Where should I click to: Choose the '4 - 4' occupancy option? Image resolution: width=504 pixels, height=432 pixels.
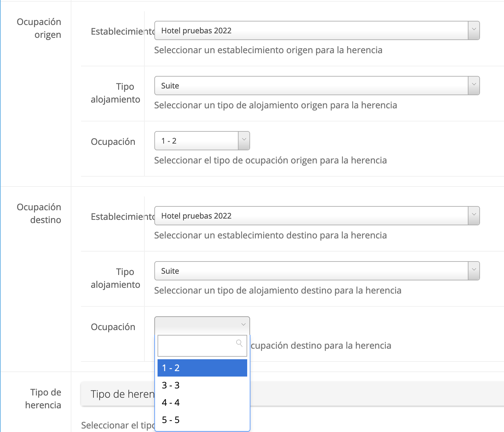(202, 403)
